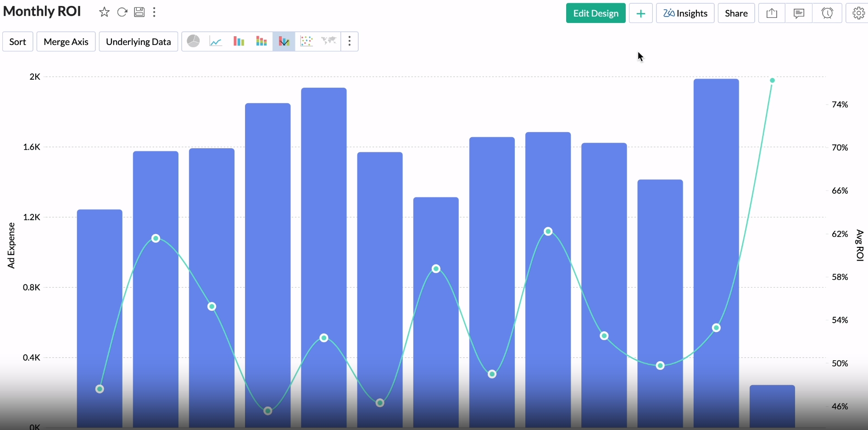The image size is (868, 430).
Task: Open the Sort options
Action: [x=18, y=42]
